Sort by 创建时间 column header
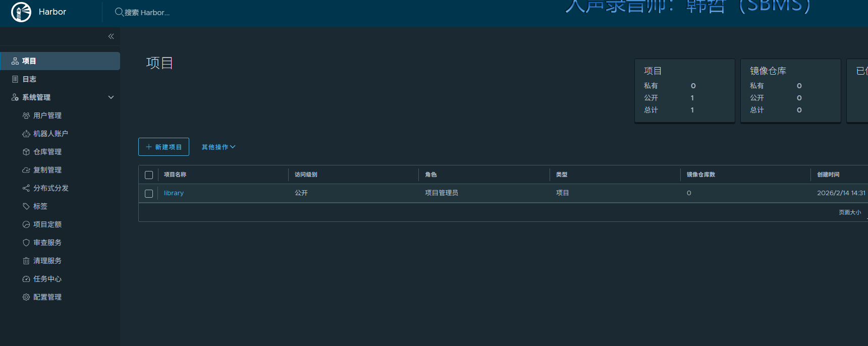The height and width of the screenshot is (346, 868). (828, 175)
